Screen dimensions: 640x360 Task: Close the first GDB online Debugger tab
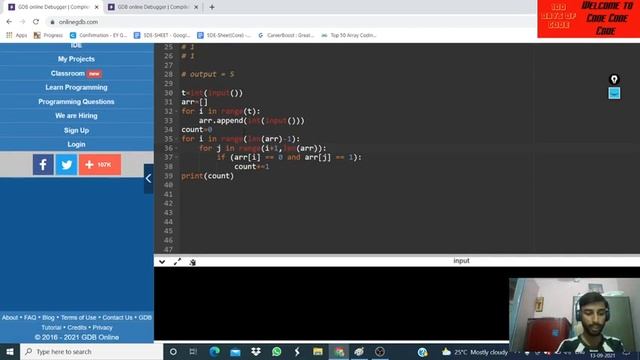97,7
